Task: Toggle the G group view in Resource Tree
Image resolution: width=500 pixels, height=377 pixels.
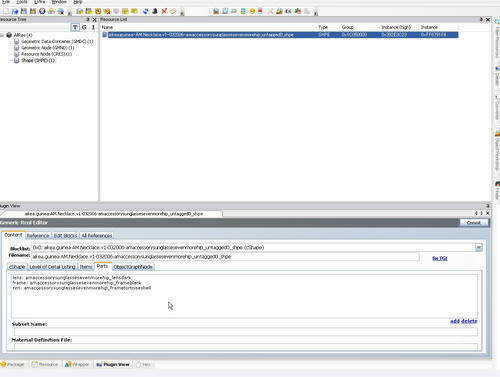Action: 84,27
